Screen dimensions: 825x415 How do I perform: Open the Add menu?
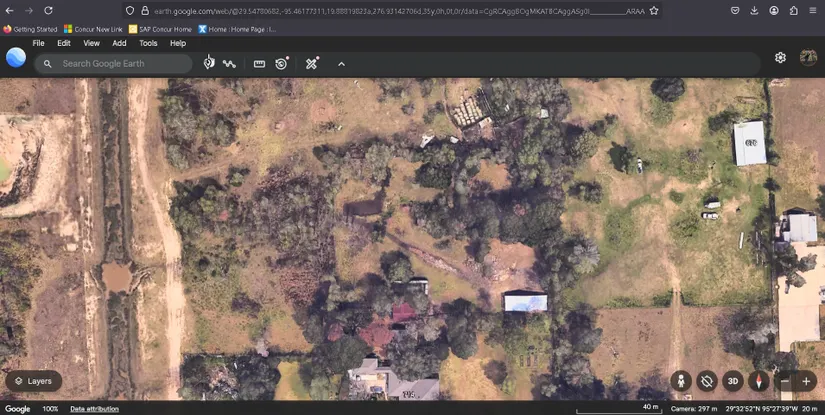tap(119, 43)
